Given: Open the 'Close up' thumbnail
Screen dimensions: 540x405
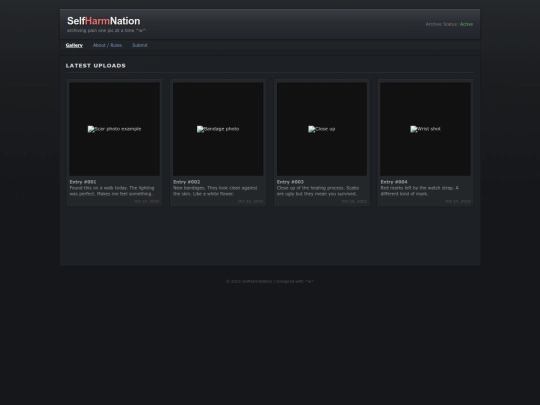Looking at the screenshot, I should coord(322,129).
